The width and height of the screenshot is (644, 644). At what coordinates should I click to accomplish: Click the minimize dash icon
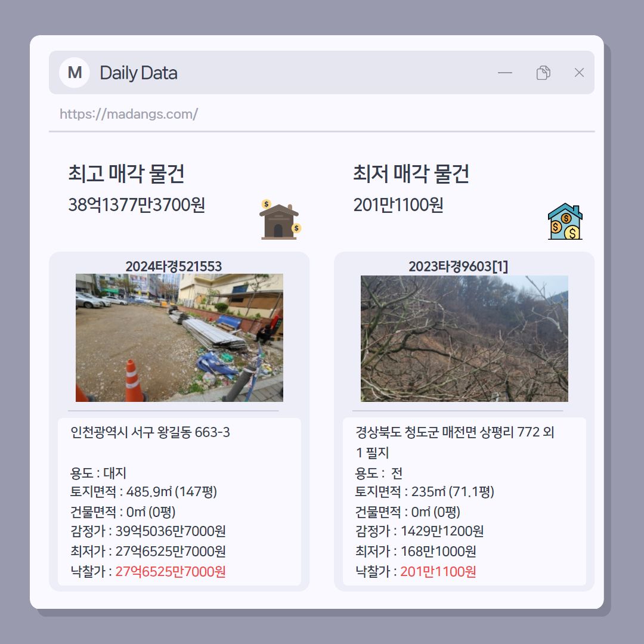[x=505, y=73]
